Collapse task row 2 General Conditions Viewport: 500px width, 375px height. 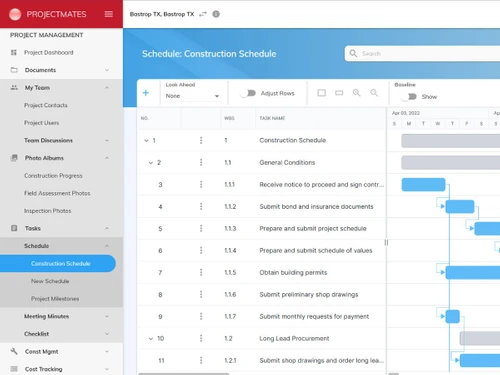pyautogui.click(x=151, y=163)
